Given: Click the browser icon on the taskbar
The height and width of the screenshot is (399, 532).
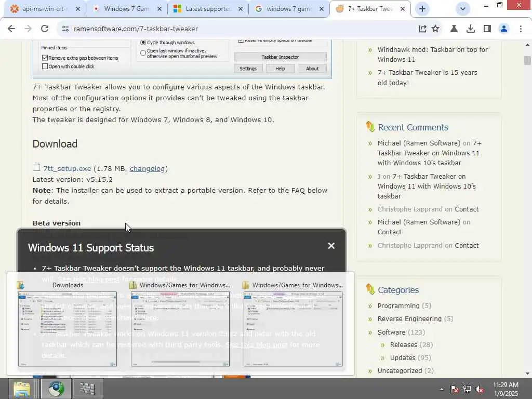Looking at the screenshot, I should [x=56, y=389].
